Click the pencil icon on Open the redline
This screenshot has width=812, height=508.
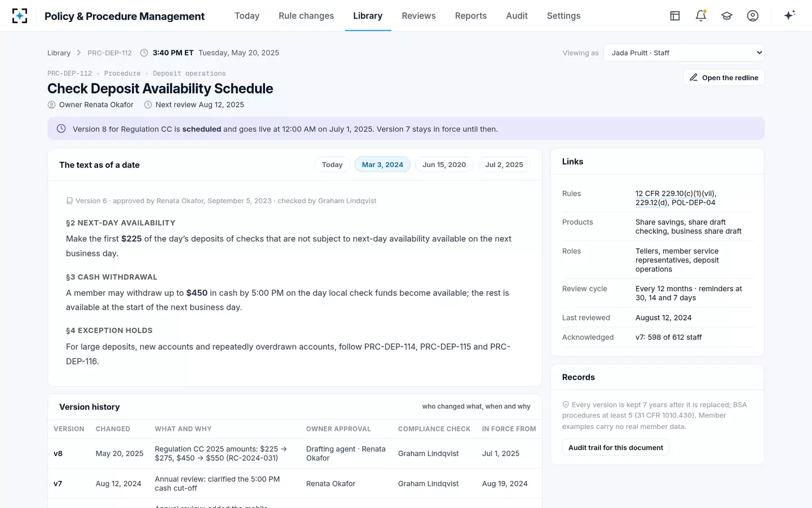(694, 77)
